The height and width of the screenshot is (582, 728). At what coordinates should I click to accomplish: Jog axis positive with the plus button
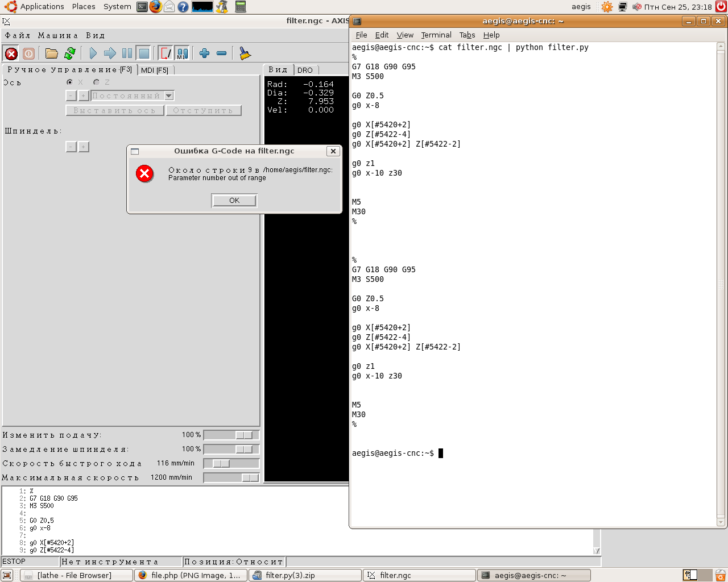click(x=84, y=95)
